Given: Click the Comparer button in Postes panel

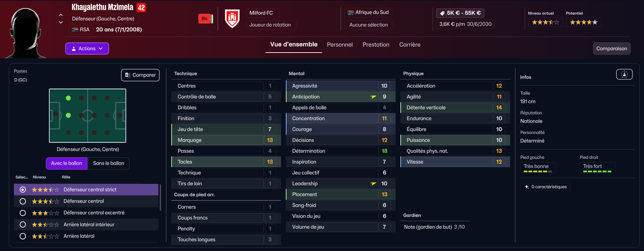Looking at the screenshot, I should 140,75.
